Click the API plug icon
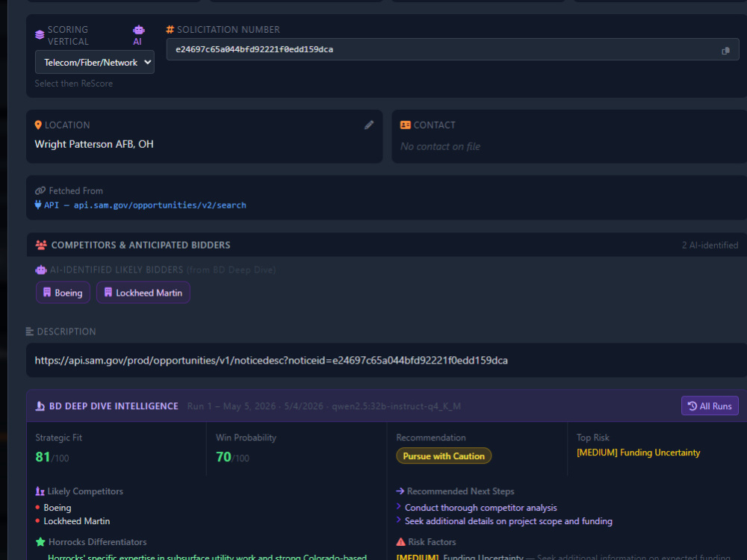 37,205
